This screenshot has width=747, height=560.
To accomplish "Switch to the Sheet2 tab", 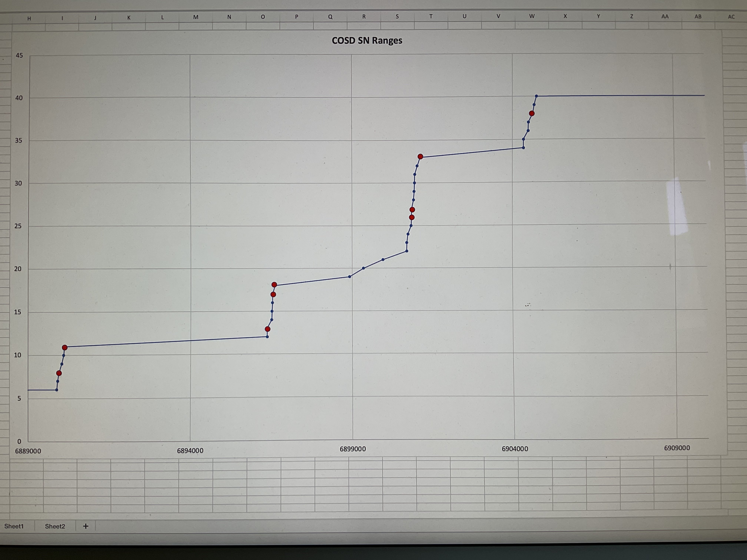I will pos(55,526).
